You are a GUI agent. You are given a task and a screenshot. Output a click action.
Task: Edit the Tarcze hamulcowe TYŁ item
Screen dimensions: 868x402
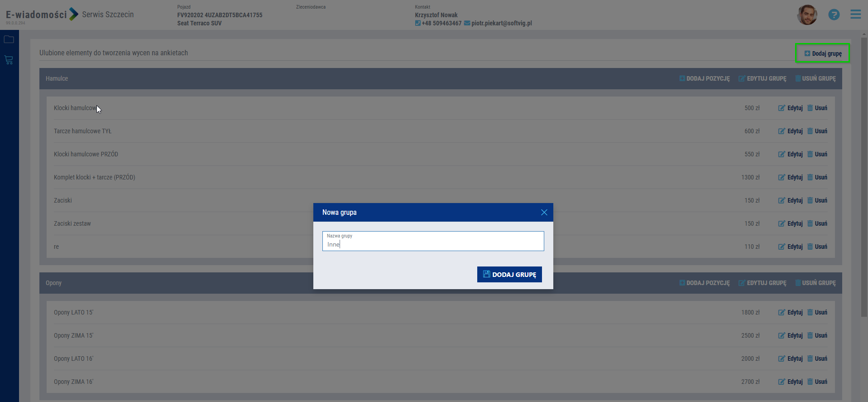click(791, 131)
